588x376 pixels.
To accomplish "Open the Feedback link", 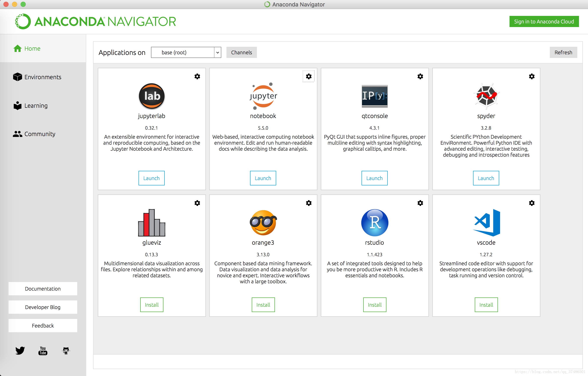I will [x=43, y=326].
